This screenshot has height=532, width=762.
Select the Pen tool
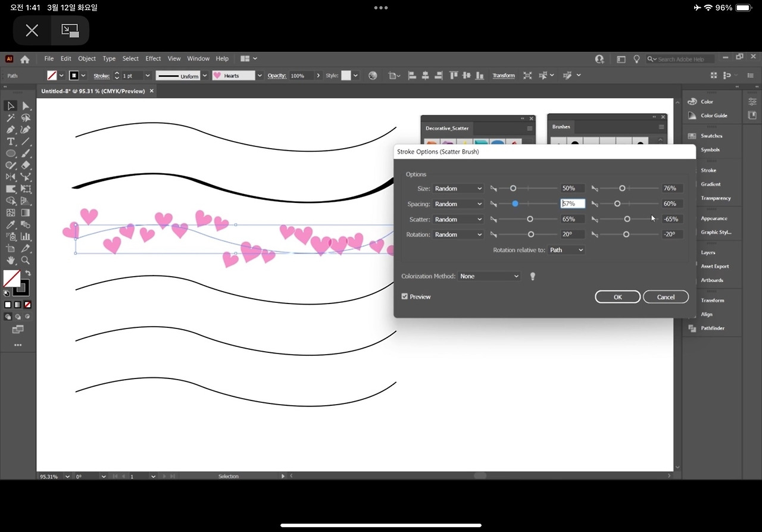tap(11, 130)
